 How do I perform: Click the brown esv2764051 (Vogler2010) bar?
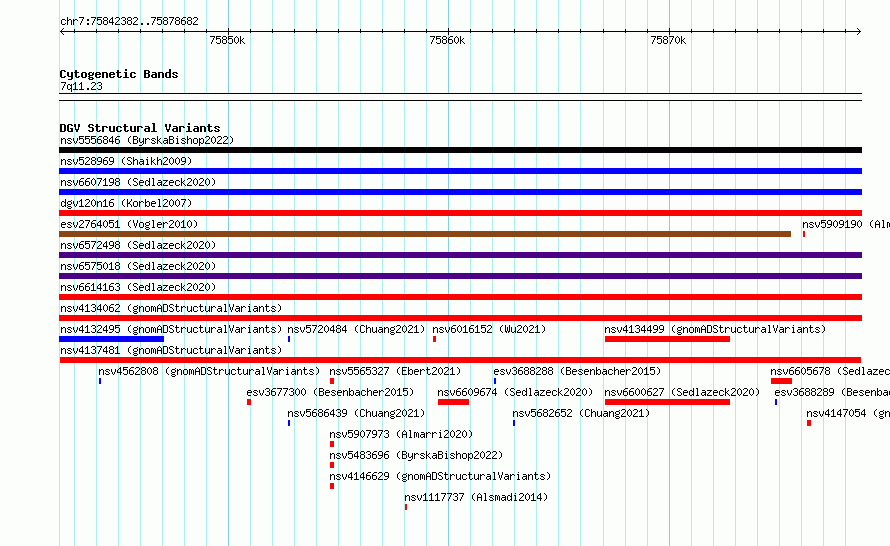tap(425, 234)
